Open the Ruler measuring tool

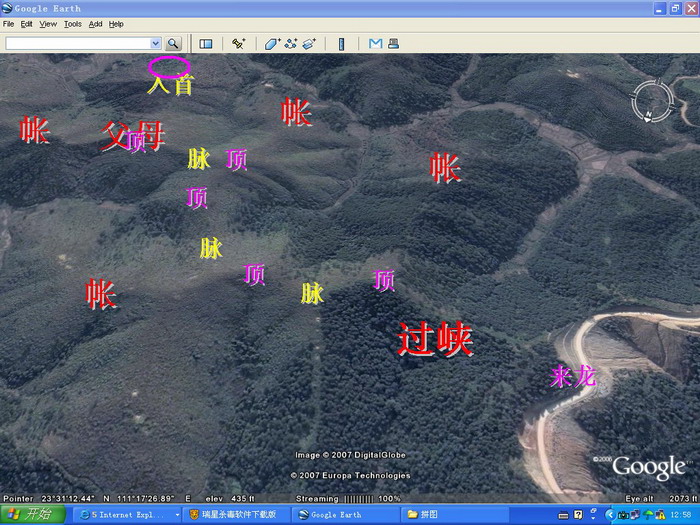[x=341, y=44]
